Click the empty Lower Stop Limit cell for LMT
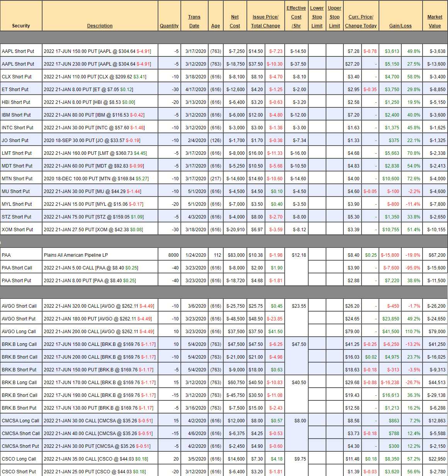Image resolution: width=448 pixels, height=476 pixels. 317,153
